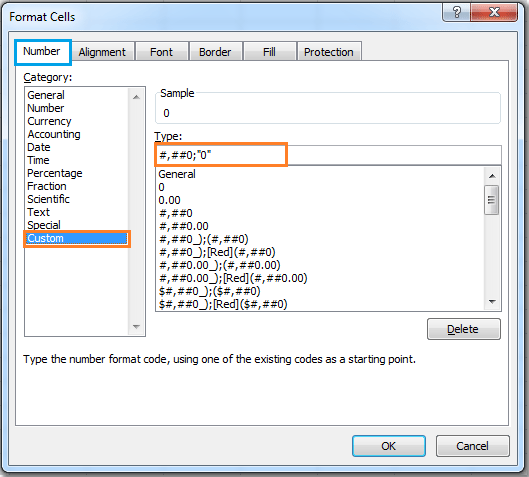Screen dimensions: 529x477
Task: Click the Type format code field
Action: (x=328, y=155)
